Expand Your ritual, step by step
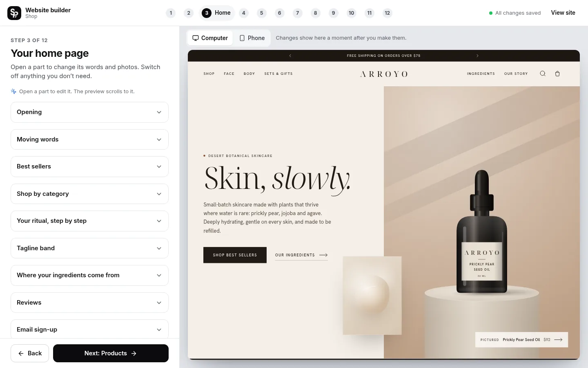This screenshot has height=368, width=588. click(89, 221)
